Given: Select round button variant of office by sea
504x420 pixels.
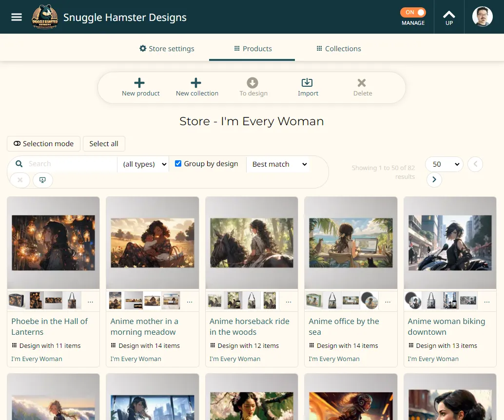Looking at the screenshot, I should (x=369, y=301).
